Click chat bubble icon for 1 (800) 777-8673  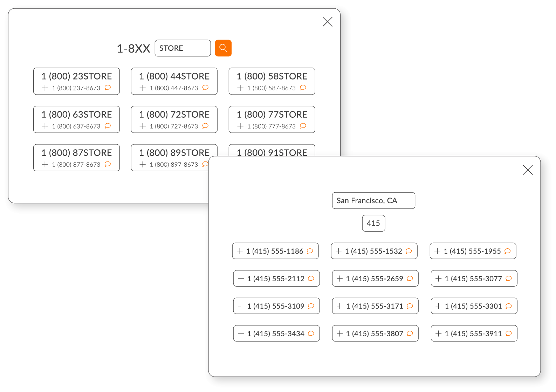(x=303, y=126)
